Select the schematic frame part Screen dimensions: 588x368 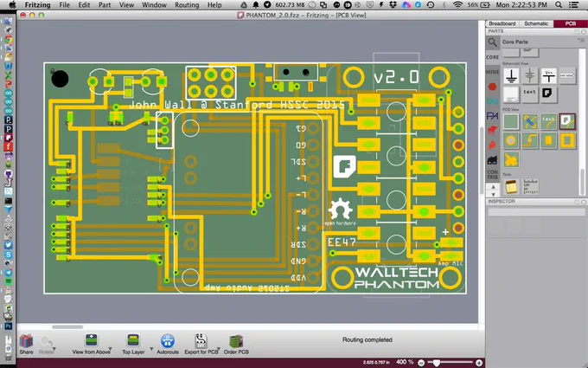tap(511, 94)
